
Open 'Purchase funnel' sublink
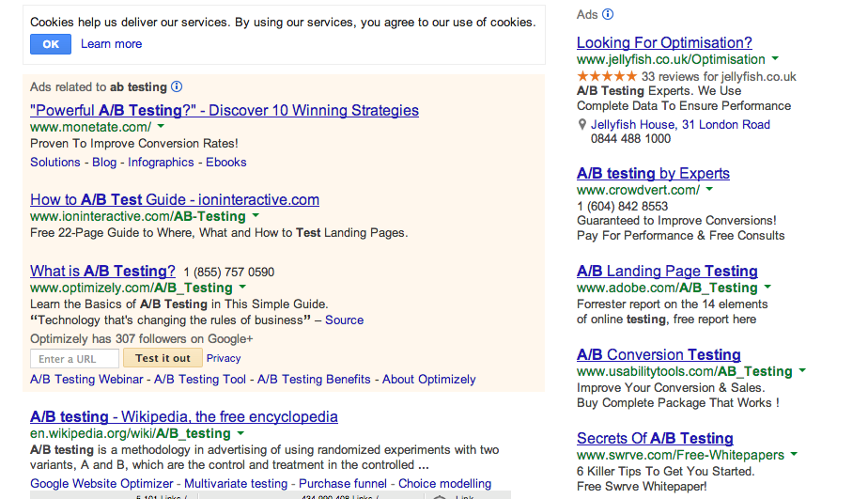point(343,483)
